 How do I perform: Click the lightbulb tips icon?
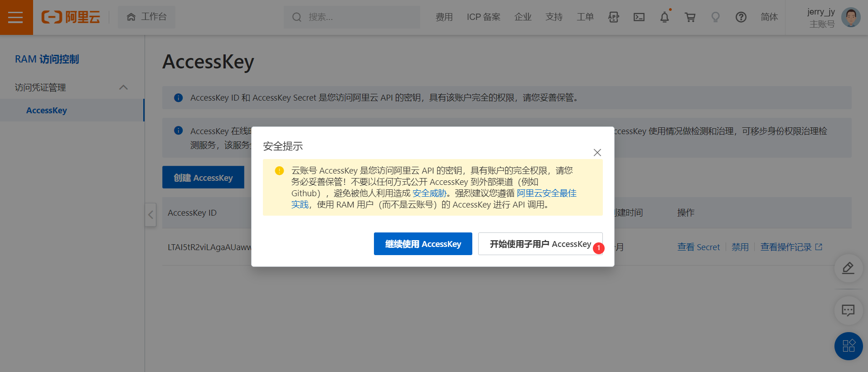coord(715,17)
